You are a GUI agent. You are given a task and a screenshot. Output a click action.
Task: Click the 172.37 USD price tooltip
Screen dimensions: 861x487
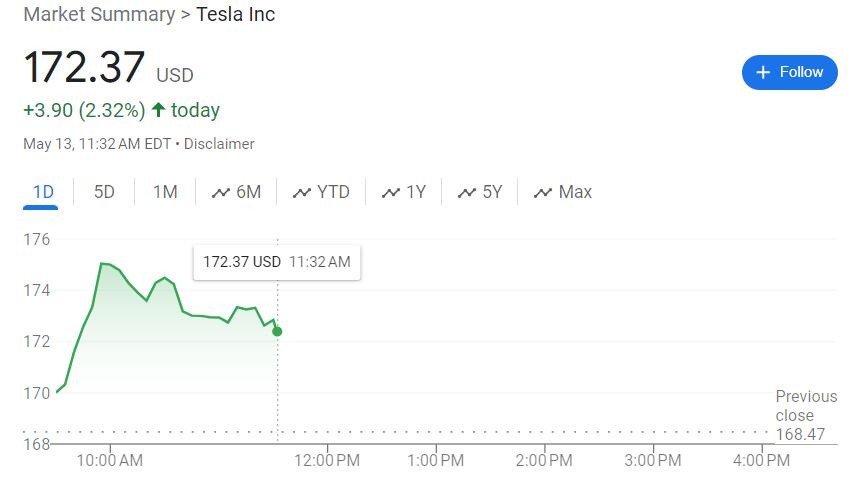pos(276,262)
